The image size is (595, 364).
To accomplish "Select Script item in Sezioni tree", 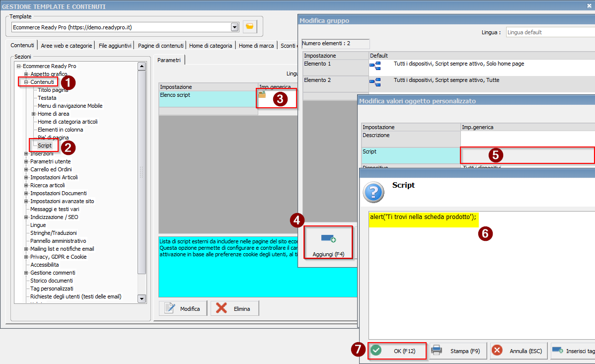I will 45,146.
